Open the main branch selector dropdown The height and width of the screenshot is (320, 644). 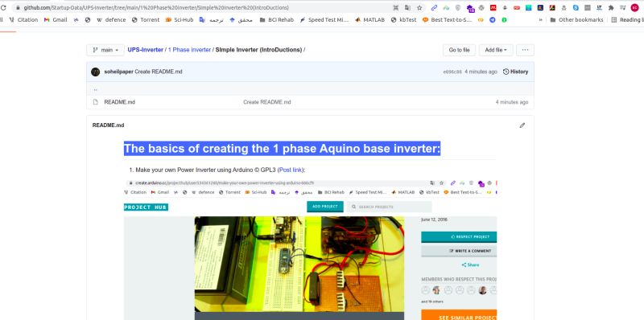point(105,50)
